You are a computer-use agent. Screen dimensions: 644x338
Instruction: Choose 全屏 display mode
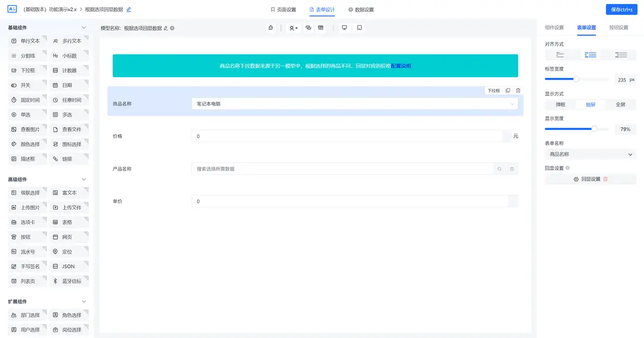[x=621, y=105]
